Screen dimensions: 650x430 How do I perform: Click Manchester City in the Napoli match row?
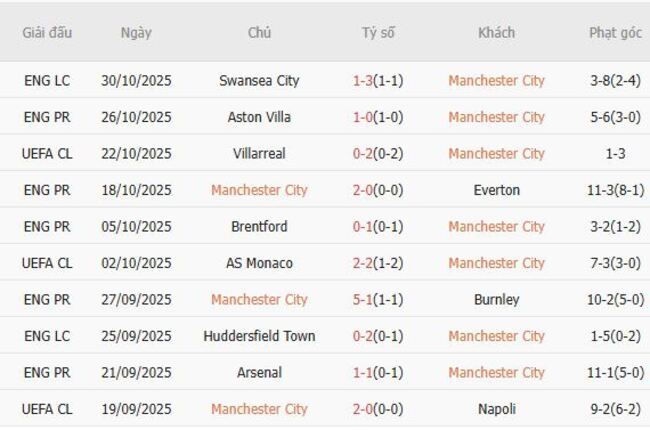[259, 409]
